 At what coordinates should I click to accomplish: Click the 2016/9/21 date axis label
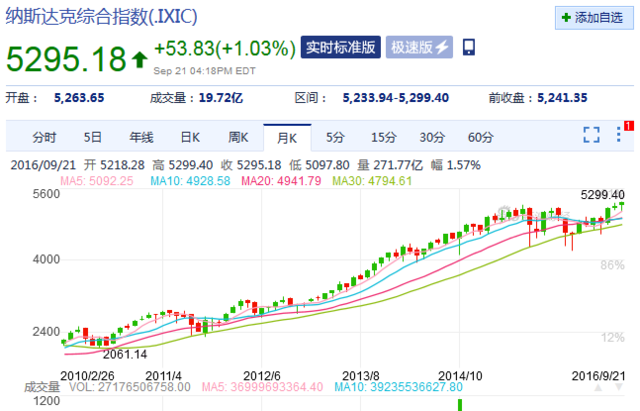[598, 375]
